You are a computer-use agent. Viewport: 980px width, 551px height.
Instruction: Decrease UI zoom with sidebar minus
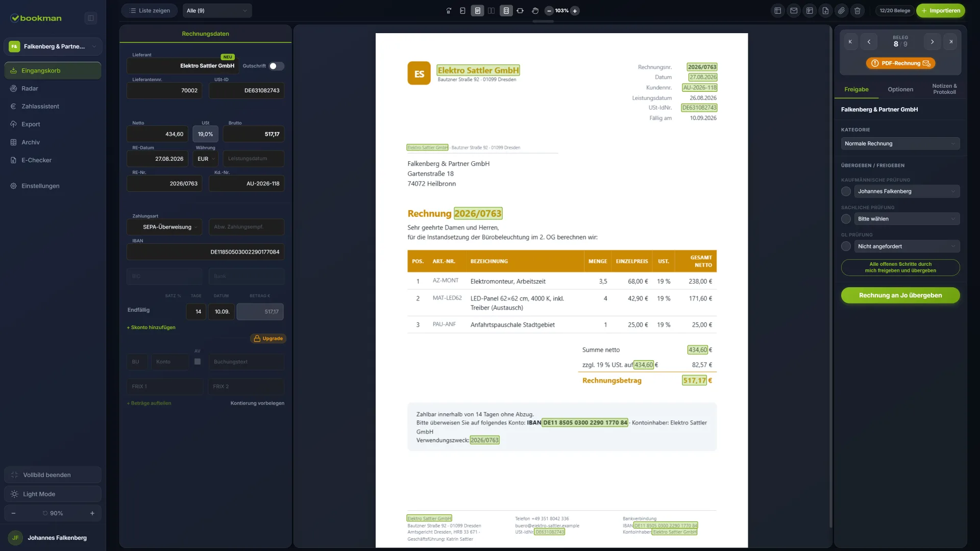pyautogui.click(x=13, y=513)
